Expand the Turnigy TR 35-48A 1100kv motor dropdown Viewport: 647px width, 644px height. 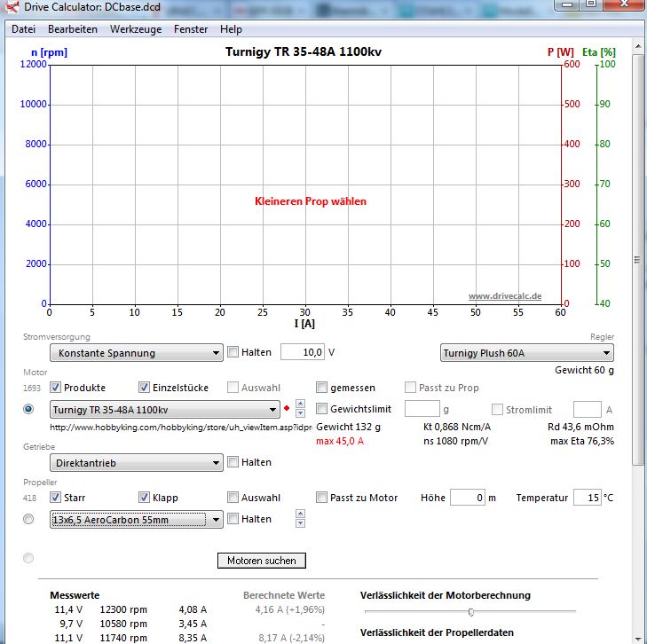click(165, 410)
